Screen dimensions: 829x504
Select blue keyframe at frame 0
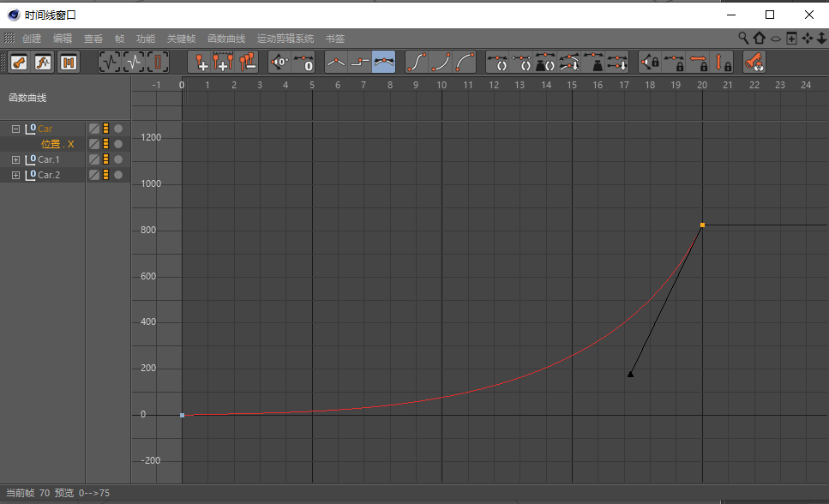182,415
